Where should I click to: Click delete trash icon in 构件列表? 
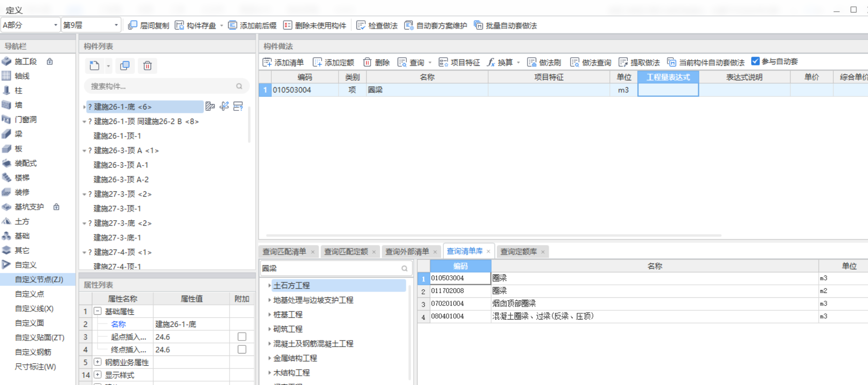(x=147, y=65)
